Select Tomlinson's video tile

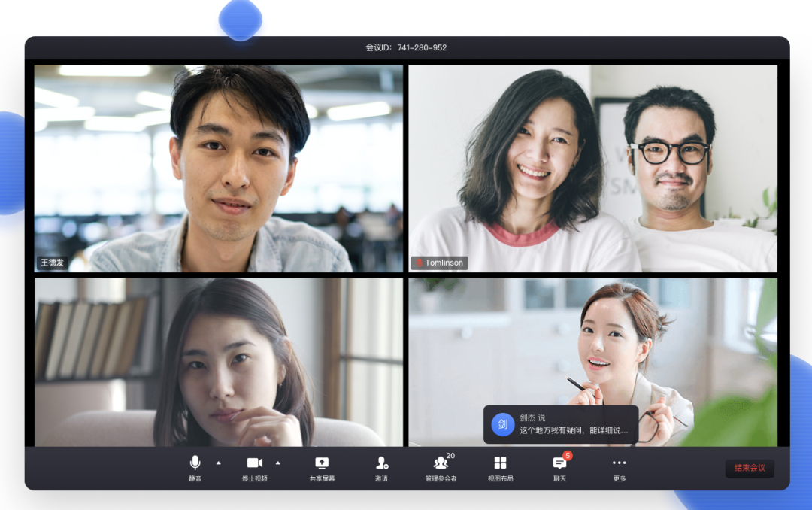tap(593, 168)
